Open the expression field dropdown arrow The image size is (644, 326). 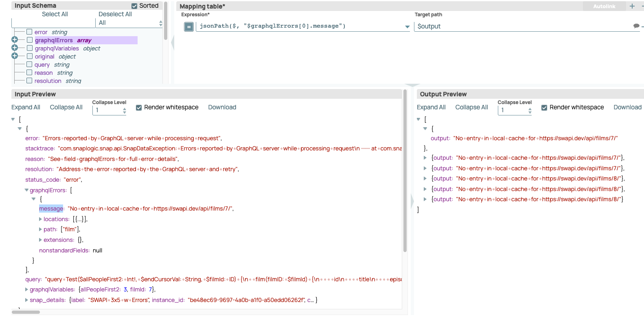tap(407, 27)
